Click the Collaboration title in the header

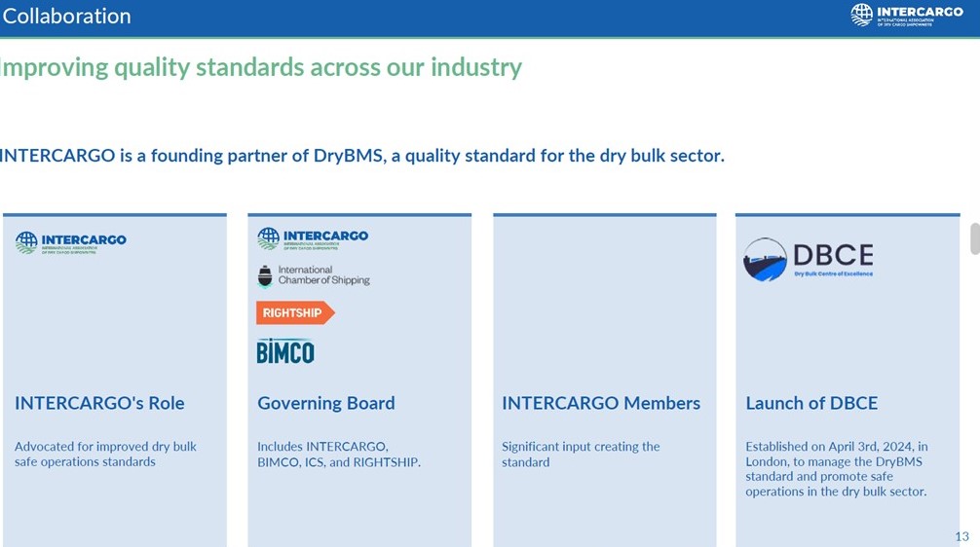click(66, 17)
